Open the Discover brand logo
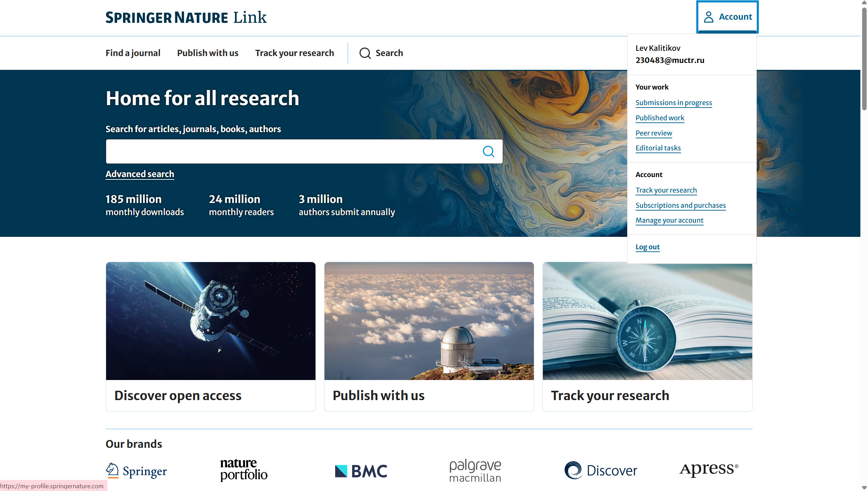This screenshot has width=868, height=491. coord(601,471)
